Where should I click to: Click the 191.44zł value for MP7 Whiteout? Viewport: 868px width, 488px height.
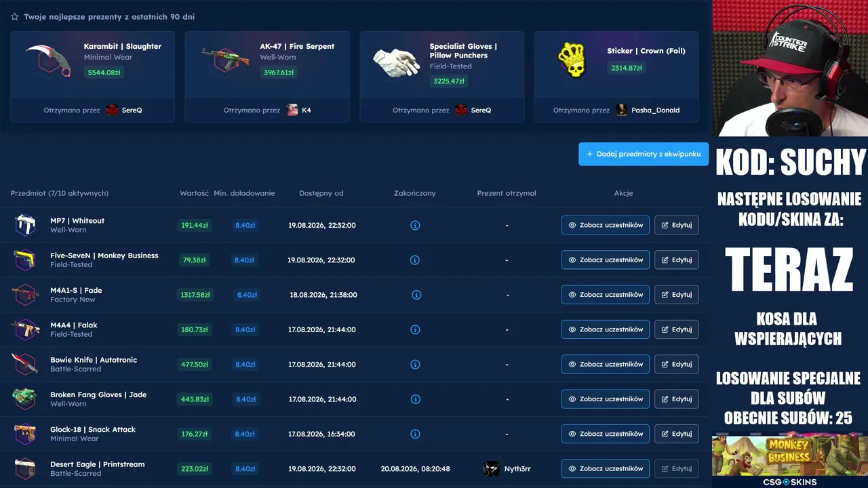[195, 225]
